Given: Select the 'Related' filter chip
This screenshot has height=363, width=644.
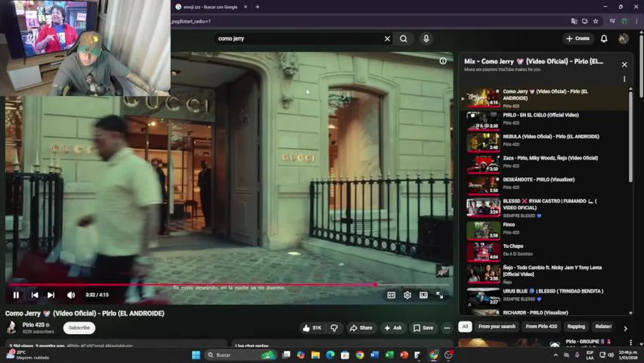Looking at the screenshot, I should [x=603, y=327].
